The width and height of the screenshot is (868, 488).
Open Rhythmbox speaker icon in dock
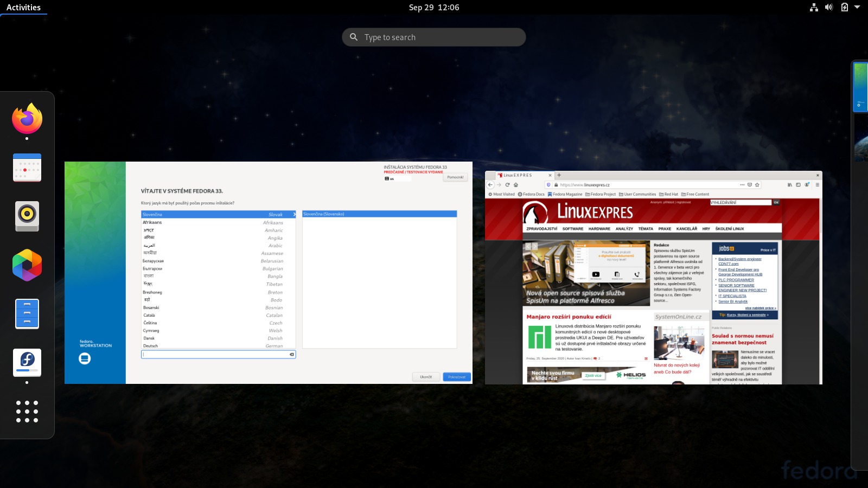click(27, 216)
